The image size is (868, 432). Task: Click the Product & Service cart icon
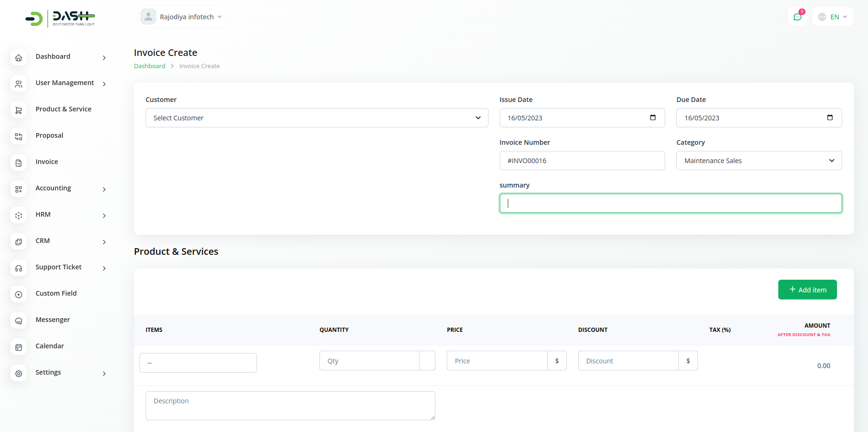(x=18, y=110)
